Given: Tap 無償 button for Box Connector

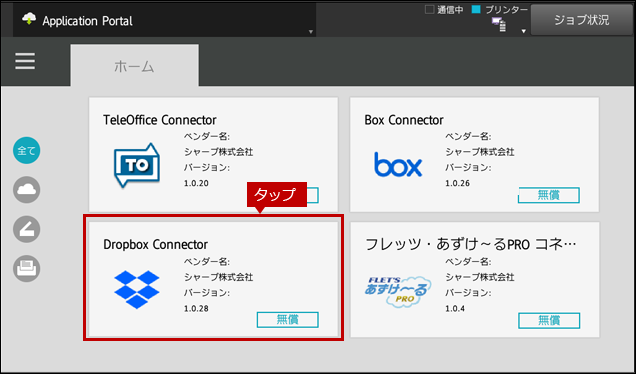Looking at the screenshot, I should tap(549, 195).
